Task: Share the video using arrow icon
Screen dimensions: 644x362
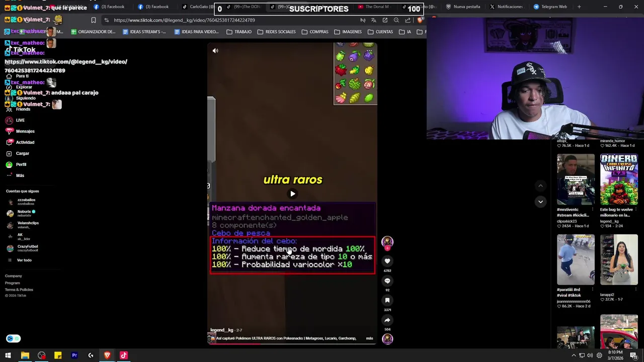Action: click(x=387, y=320)
